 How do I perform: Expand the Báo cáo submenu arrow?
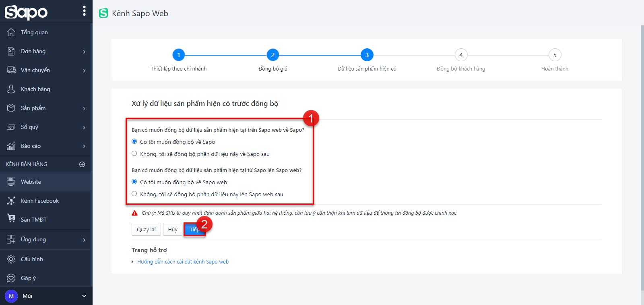[x=84, y=146]
